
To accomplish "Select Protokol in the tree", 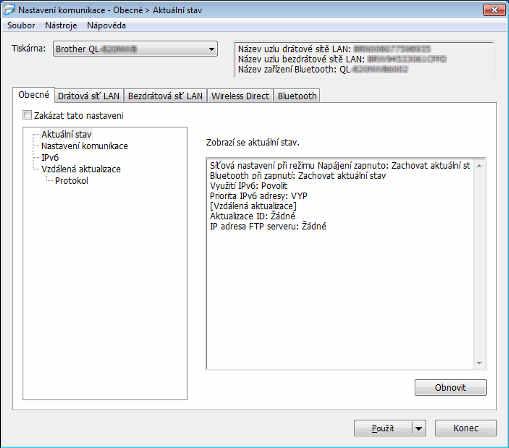I will click(72, 181).
